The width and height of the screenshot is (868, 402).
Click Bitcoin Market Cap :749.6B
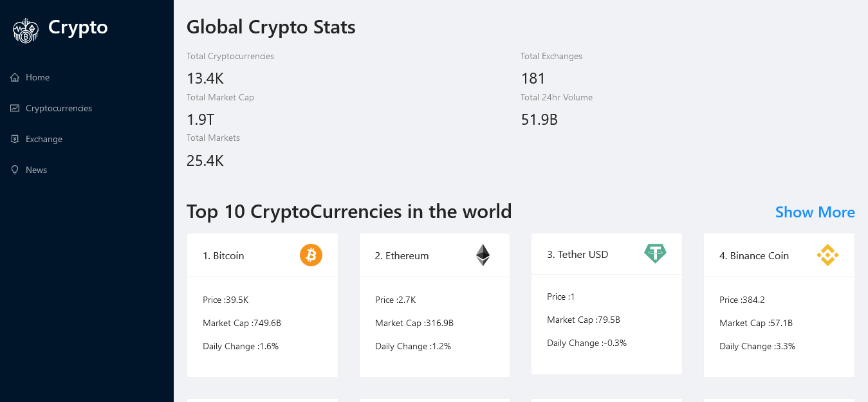point(242,323)
